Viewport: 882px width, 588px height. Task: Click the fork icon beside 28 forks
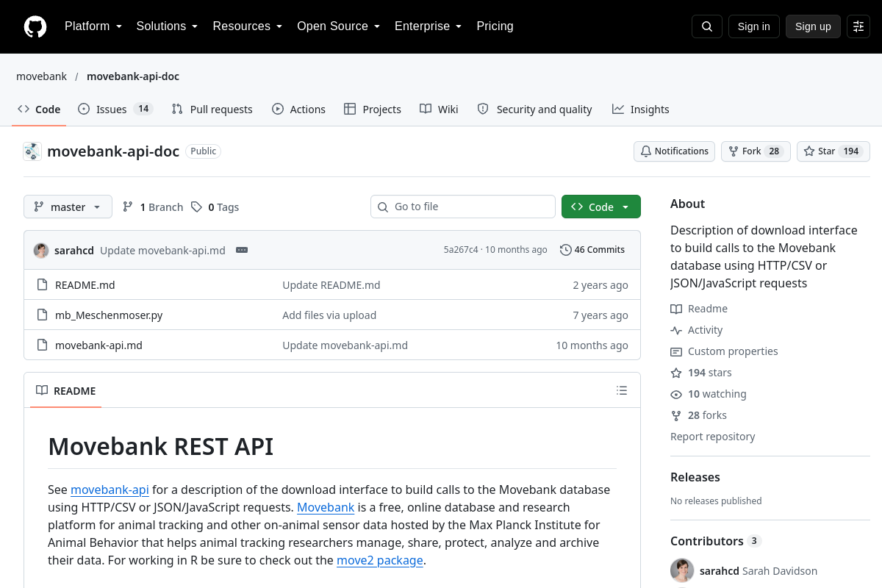point(676,415)
